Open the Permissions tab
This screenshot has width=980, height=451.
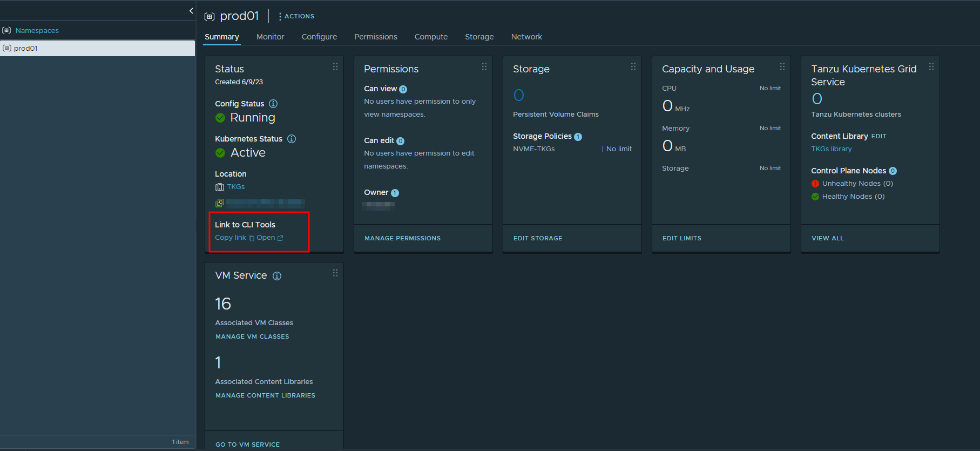point(376,37)
